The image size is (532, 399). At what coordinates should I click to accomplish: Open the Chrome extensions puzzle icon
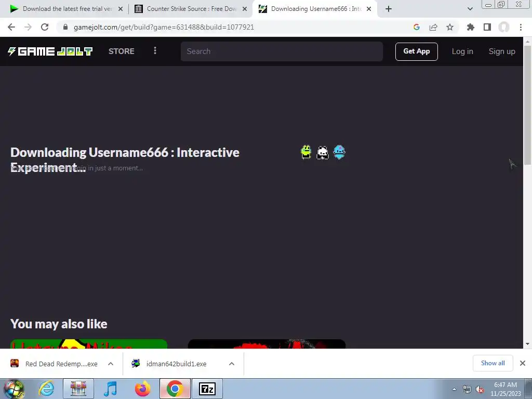470,27
